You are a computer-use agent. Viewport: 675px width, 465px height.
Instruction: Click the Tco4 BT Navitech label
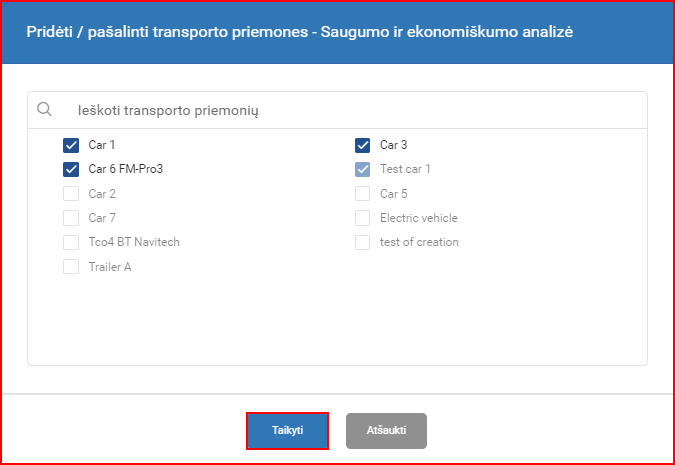coord(134,242)
